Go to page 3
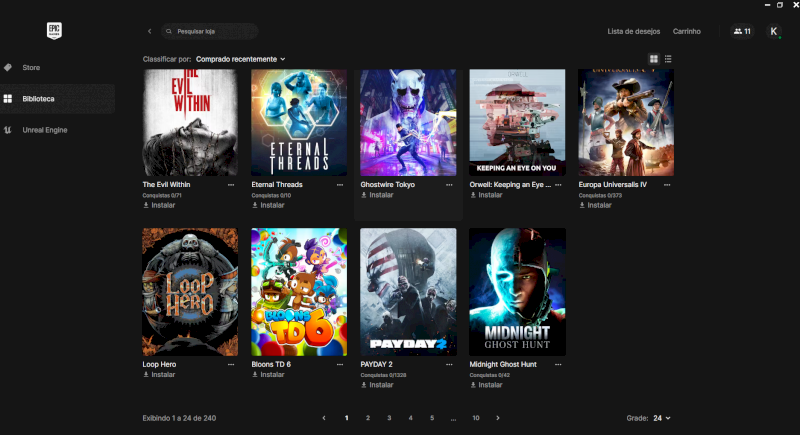This screenshot has height=435, width=800. (x=389, y=418)
